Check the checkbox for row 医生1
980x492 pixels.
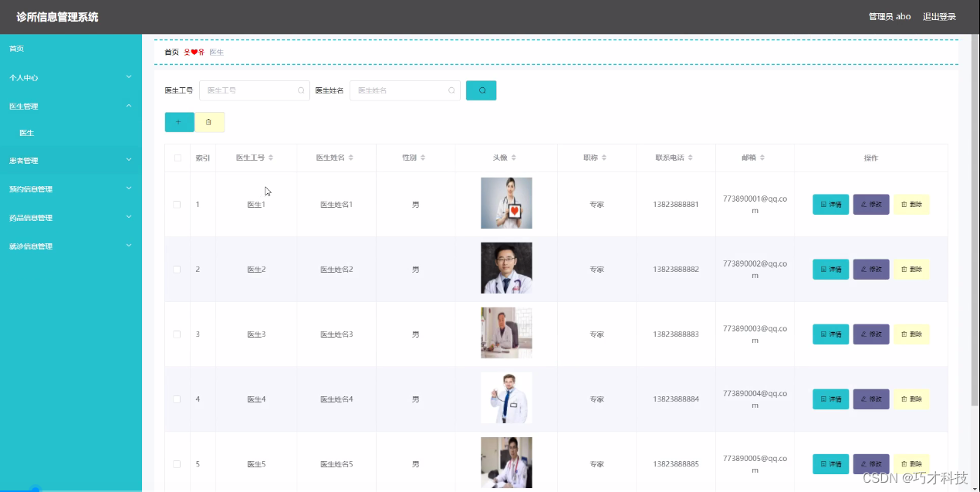[x=177, y=205]
